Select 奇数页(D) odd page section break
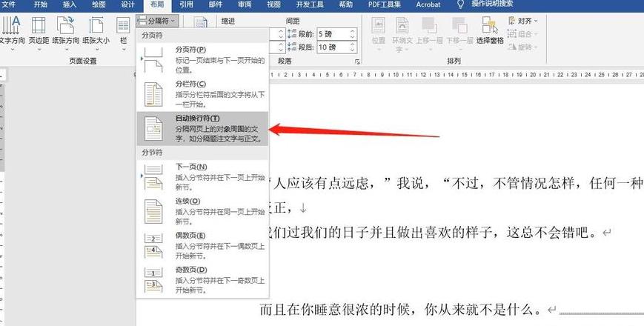 (x=202, y=280)
